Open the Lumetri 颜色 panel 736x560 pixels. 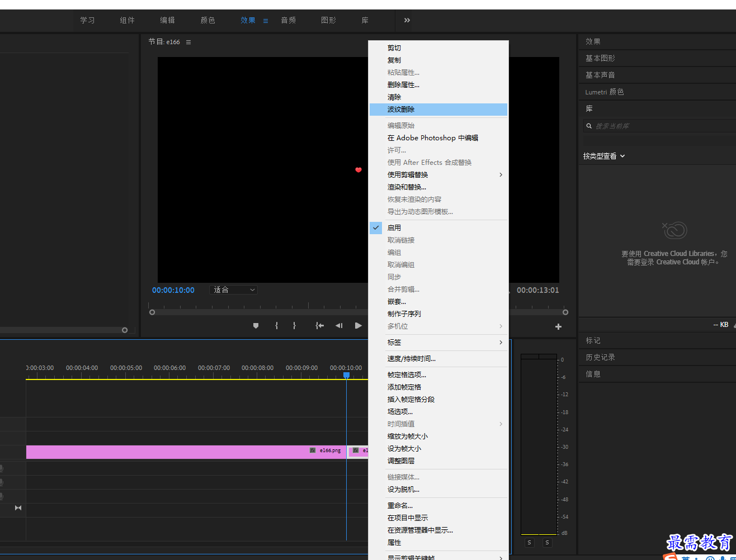605,92
